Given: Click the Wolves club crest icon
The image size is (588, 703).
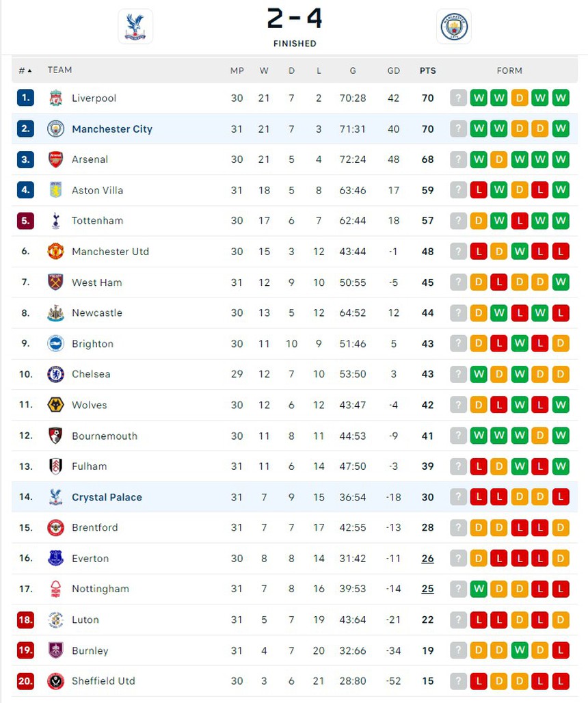Looking at the screenshot, I should (x=55, y=405).
